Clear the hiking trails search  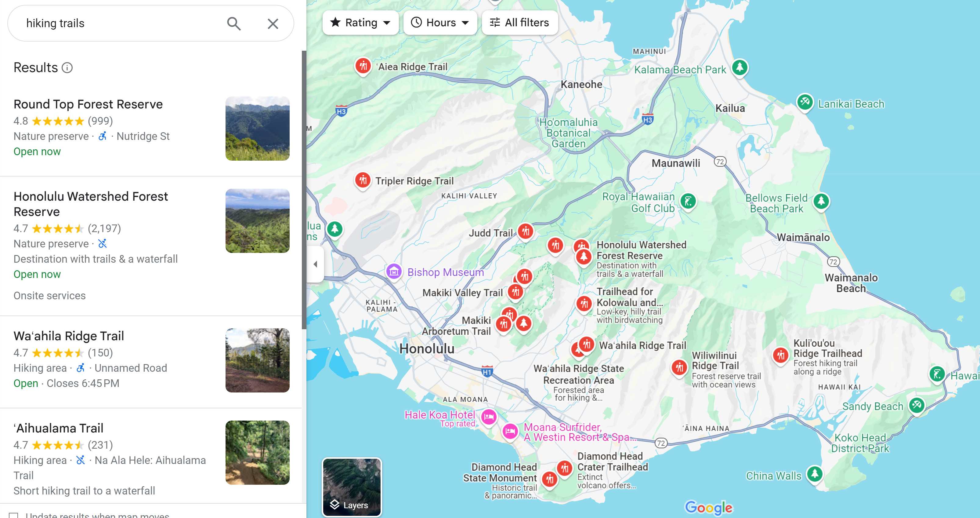point(273,24)
